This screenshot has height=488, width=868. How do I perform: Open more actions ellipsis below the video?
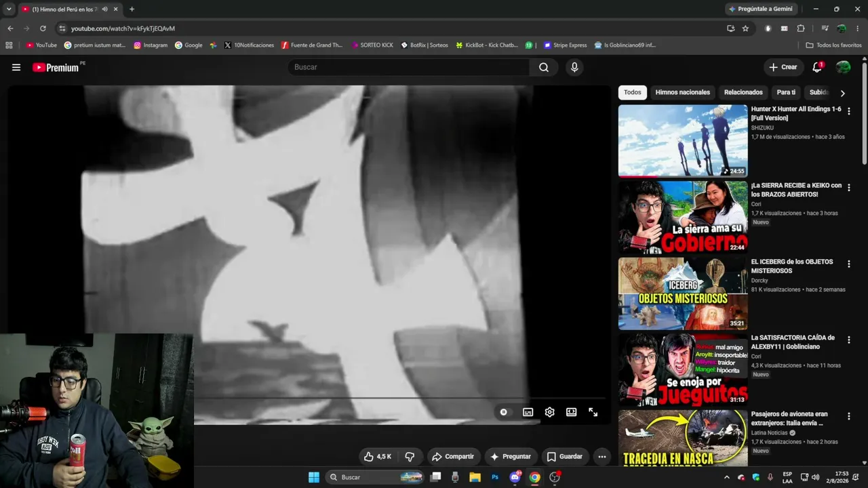click(601, 457)
